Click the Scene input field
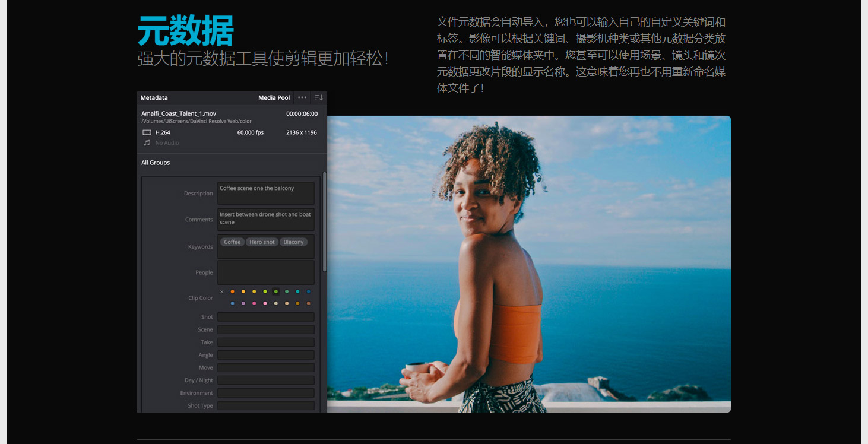This screenshot has height=444, width=868. [266, 329]
